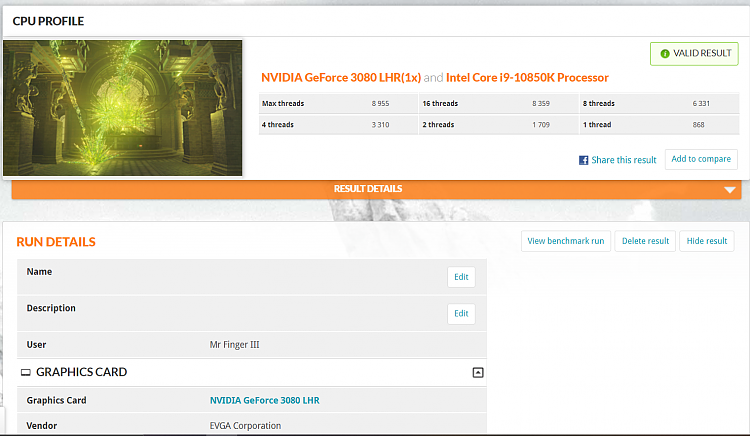Screen dimensions: 750x436
Task: Edit the run Description
Action: (461, 314)
